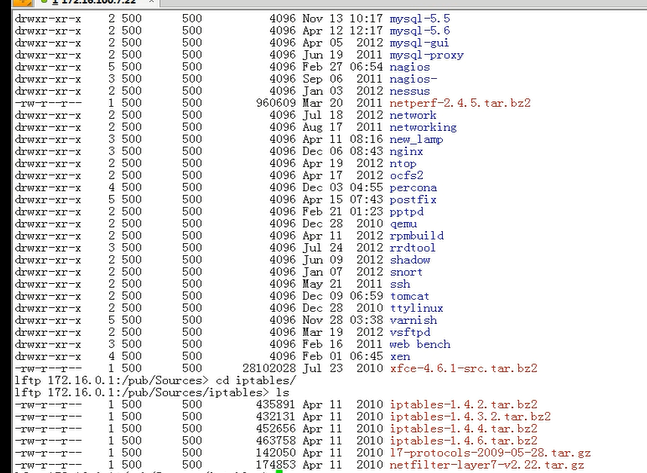Click the mysql-5.6 directory entry

tap(420, 31)
